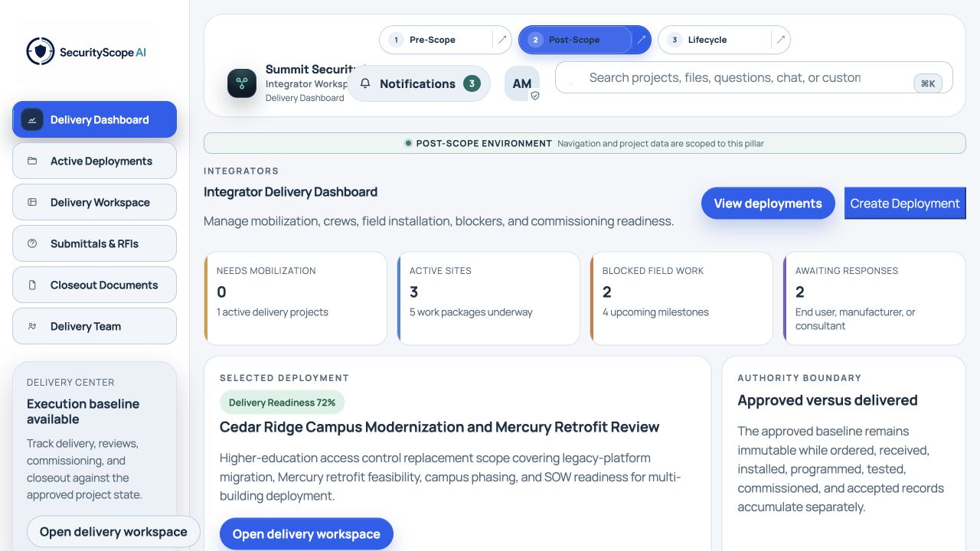Open the Active Sites stat card
The width and height of the screenshot is (980, 551).
pyautogui.click(x=488, y=298)
